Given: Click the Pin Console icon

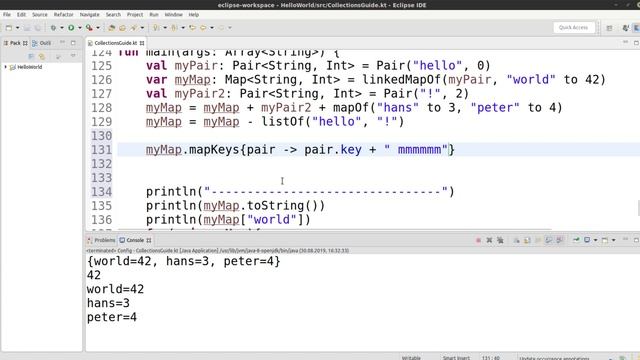Looking at the screenshot, I should (576, 240).
